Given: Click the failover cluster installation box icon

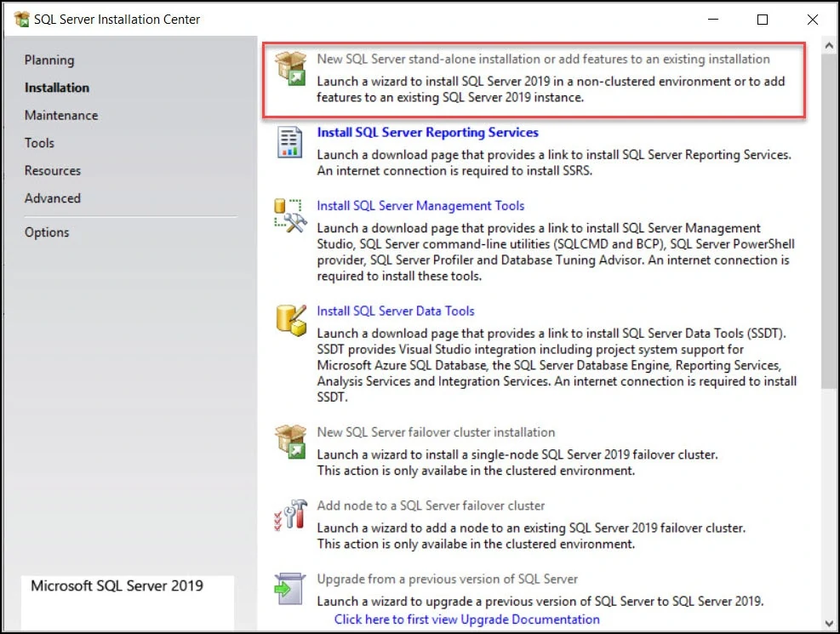Looking at the screenshot, I should pyautogui.click(x=290, y=442).
